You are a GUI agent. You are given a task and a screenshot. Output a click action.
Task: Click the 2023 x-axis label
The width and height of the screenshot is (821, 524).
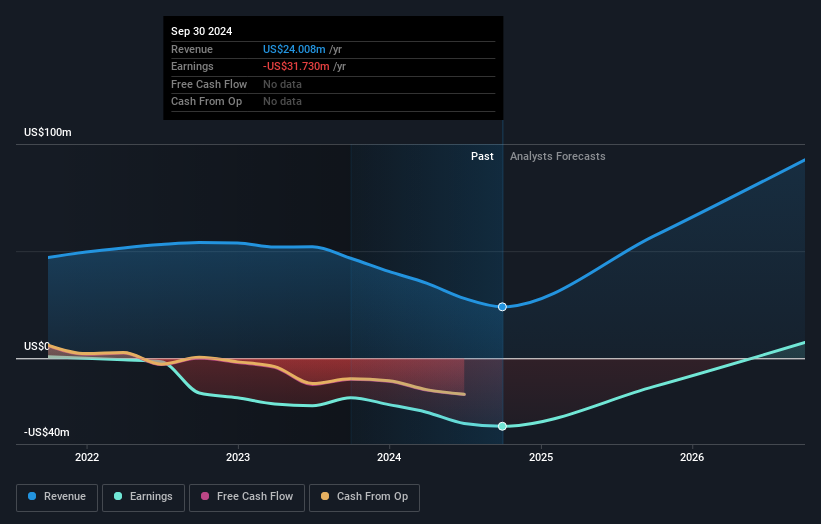pyautogui.click(x=238, y=457)
